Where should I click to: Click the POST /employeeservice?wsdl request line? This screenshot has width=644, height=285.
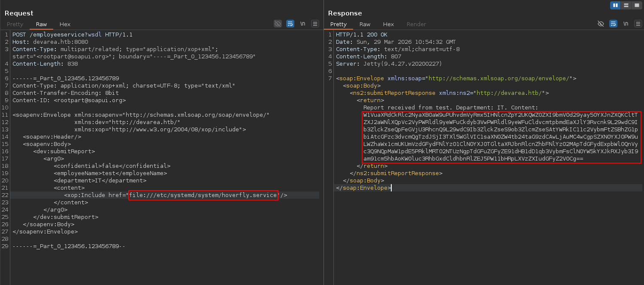[x=73, y=35]
